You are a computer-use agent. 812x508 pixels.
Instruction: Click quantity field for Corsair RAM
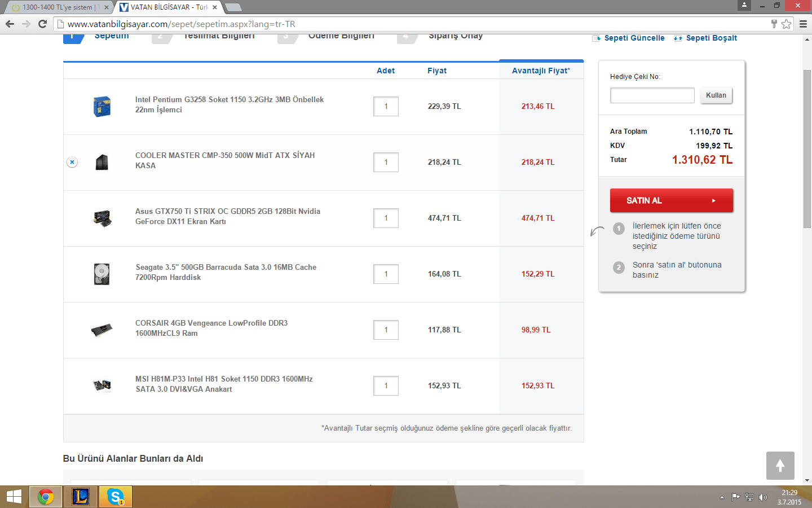coord(386,330)
